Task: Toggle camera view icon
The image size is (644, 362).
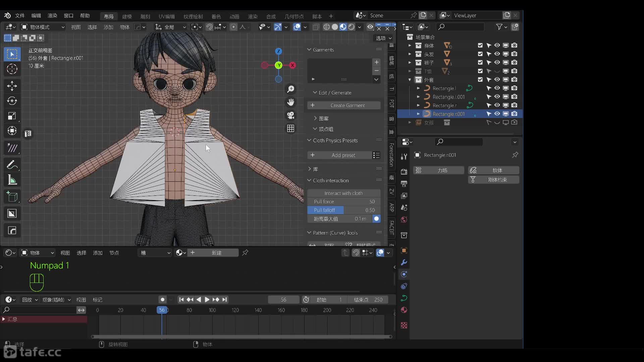Action: 290,115
